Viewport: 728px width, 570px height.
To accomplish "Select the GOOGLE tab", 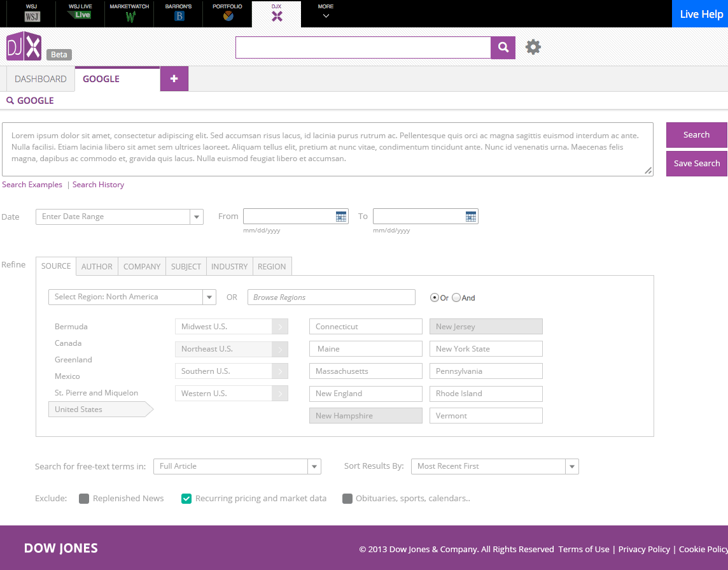I will pos(118,79).
